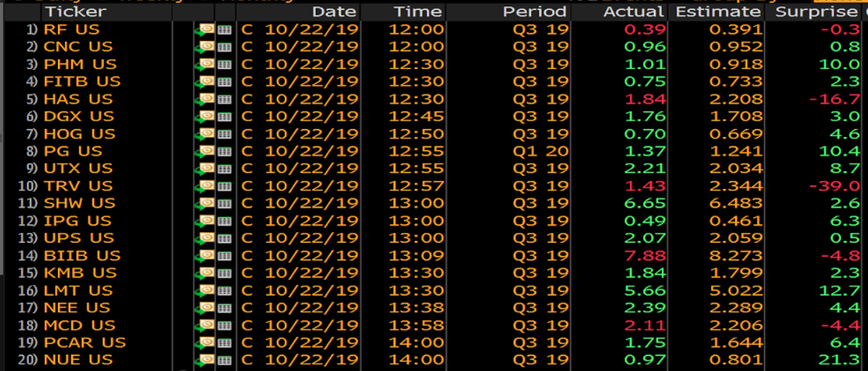Click the news icon in CNC US row

(204, 47)
